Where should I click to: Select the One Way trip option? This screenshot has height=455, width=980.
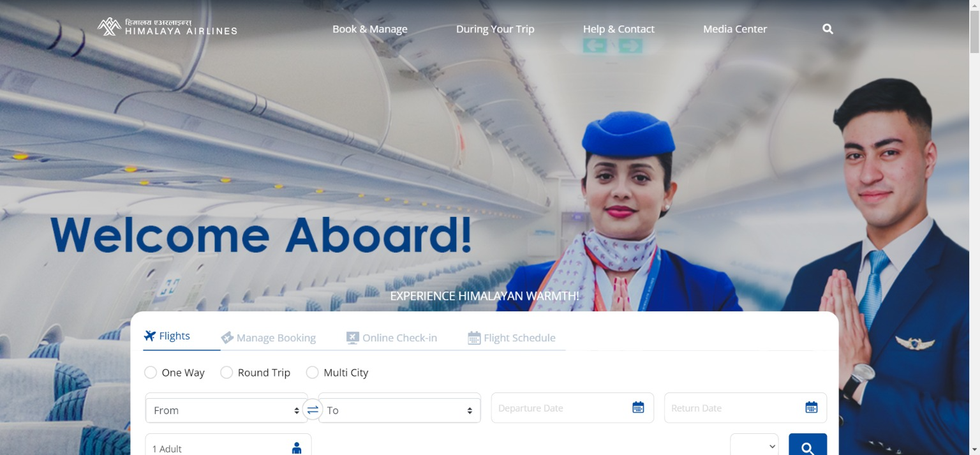[x=151, y=373]
